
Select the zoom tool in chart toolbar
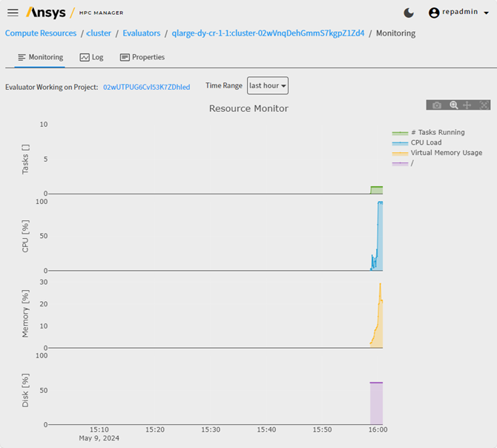[453, 105]
